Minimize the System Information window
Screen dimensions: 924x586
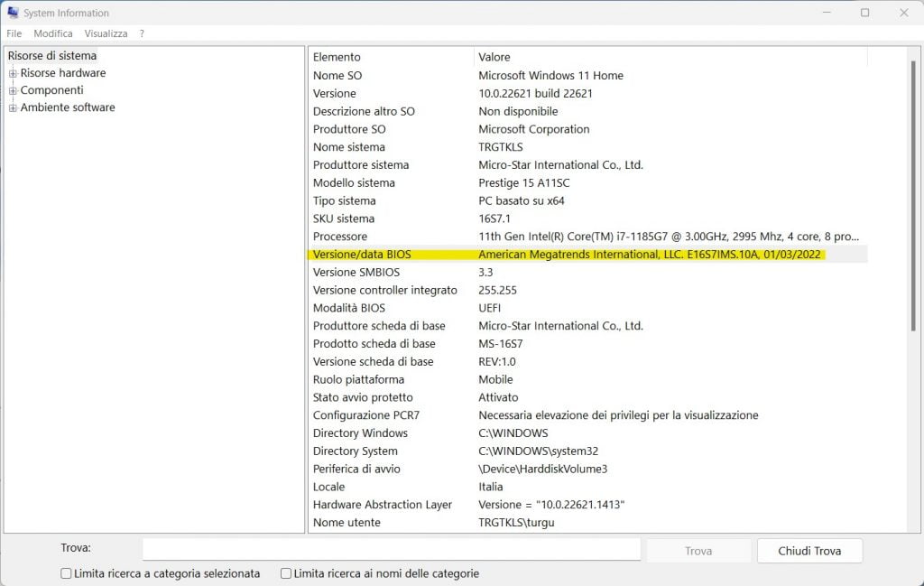coord(826,13)
